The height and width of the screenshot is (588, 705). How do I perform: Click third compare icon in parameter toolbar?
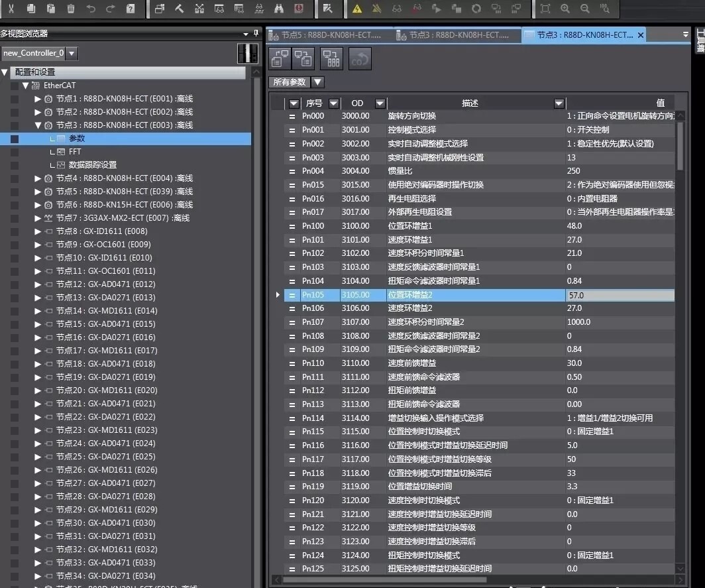click(x=331, y=58)
